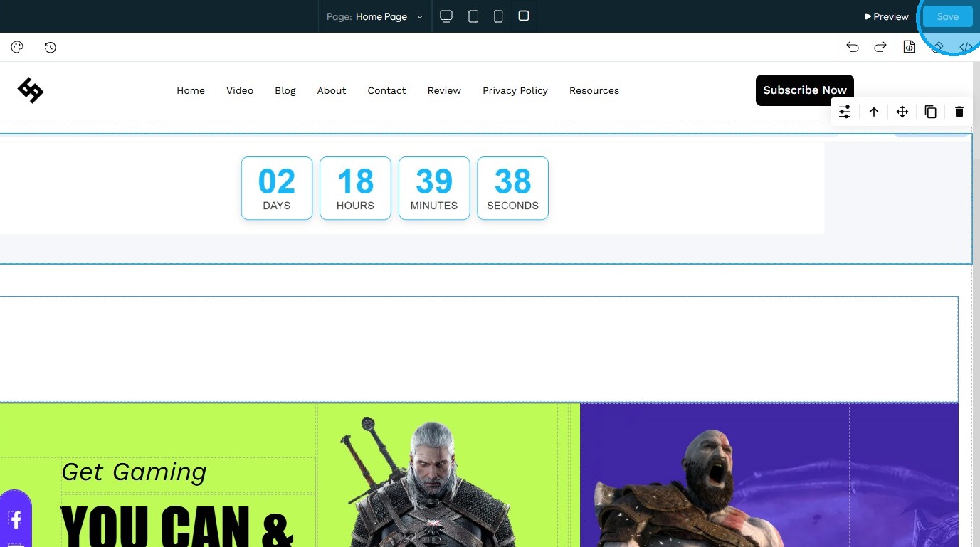
Task: Duplicate the selected section
Action: 931,112
